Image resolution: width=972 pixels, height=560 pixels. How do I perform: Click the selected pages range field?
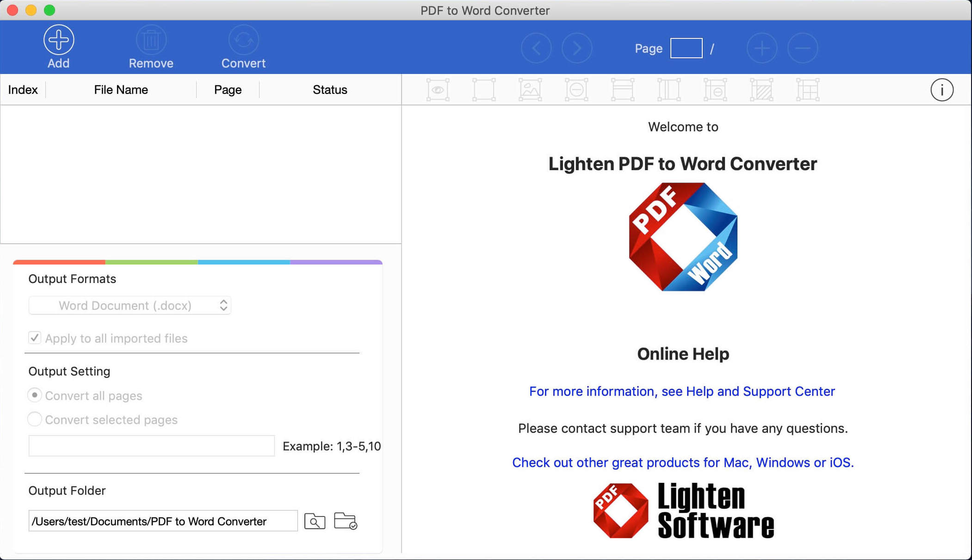[x=151, y=446]
